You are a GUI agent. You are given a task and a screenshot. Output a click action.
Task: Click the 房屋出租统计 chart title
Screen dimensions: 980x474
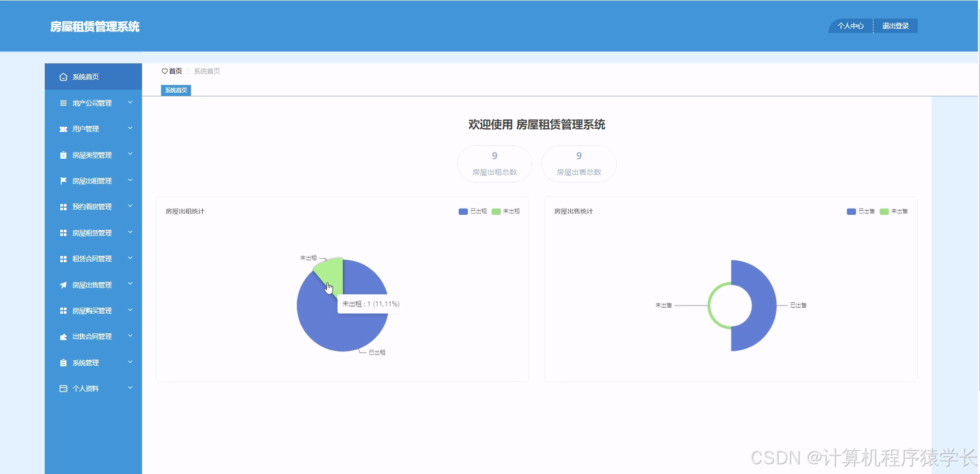coord(185,211)
